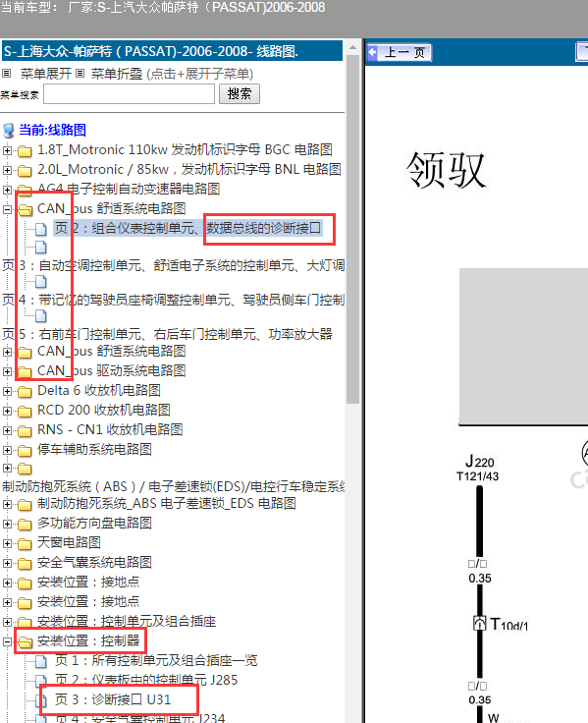
Task: Click the 搜索 button
Action: (240, 94)
